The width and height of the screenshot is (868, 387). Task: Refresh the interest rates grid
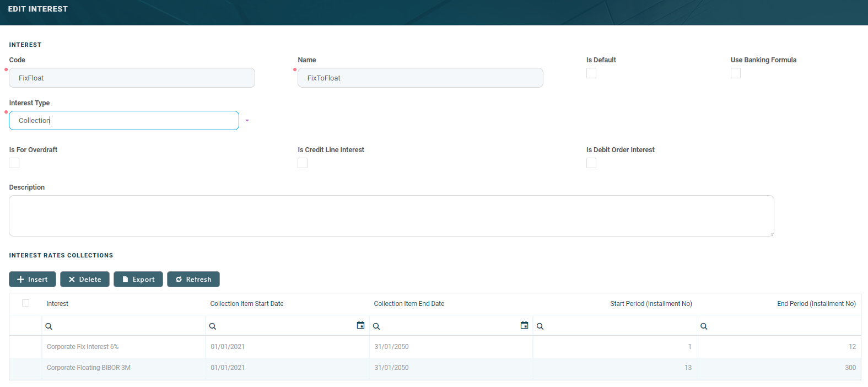(x=193, y=279)
